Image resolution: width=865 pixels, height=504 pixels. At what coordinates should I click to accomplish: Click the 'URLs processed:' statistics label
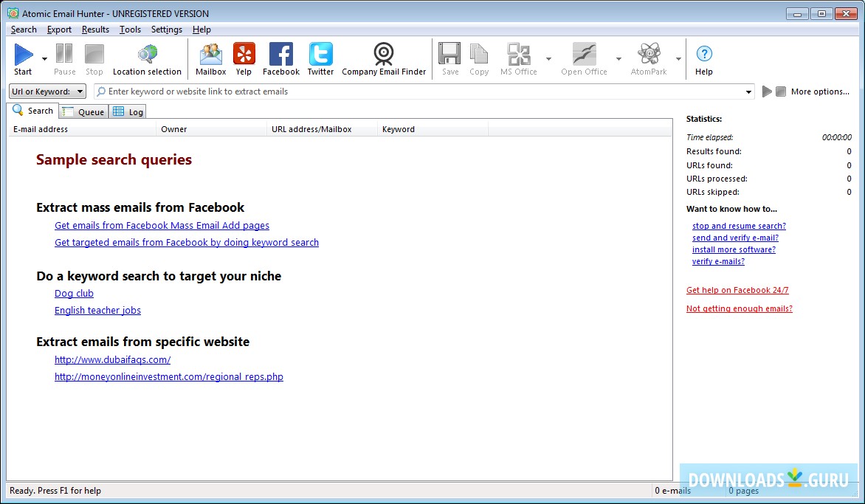tap(717, 179)
